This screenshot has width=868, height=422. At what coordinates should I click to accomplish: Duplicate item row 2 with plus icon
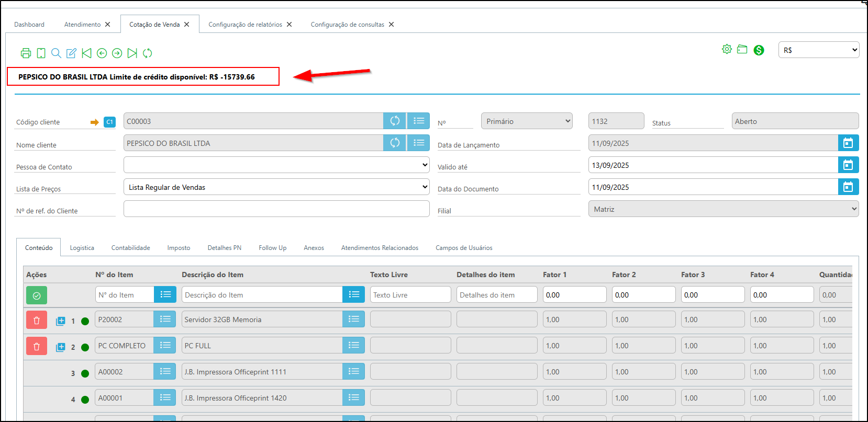point(61,347)
